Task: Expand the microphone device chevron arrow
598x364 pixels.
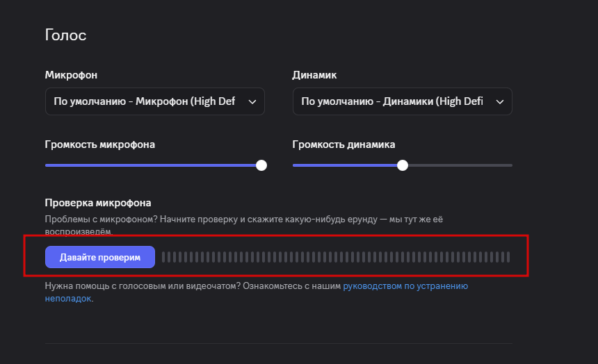Action: coord(252,101)
